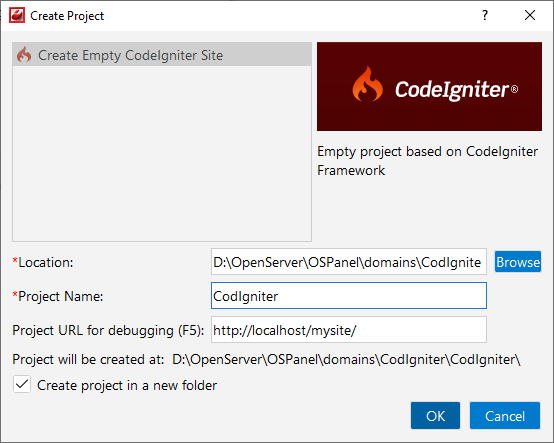Focus the Location path input field
554x443 pixels.
[x=349, y=262]
